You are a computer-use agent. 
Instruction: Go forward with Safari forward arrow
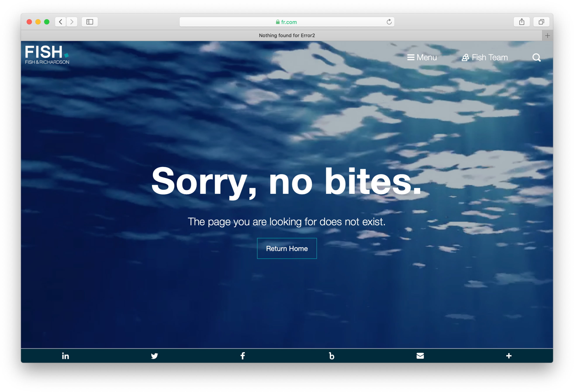point(72,22)
